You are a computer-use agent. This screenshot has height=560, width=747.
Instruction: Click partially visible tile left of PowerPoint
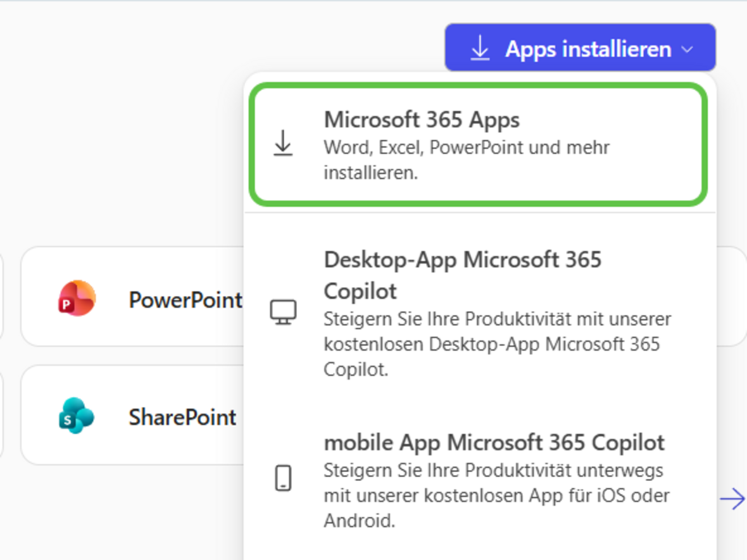pyautogui.click(x=1, y=296)
